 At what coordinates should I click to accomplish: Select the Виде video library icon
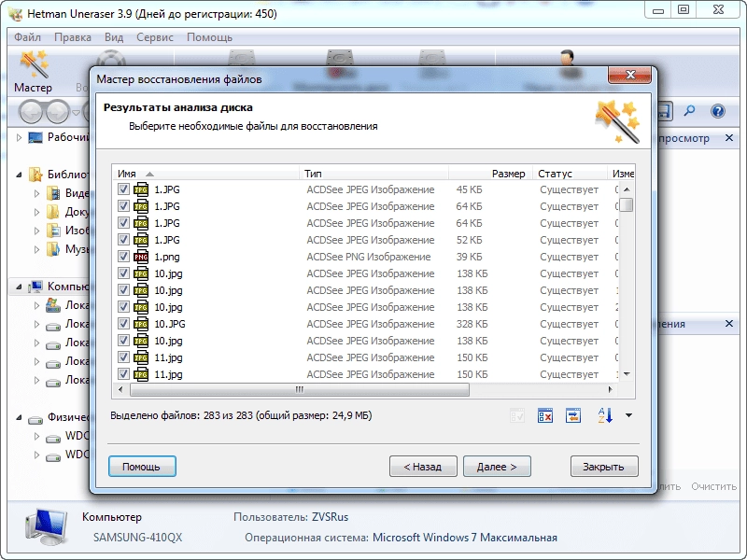coord(53,193)
